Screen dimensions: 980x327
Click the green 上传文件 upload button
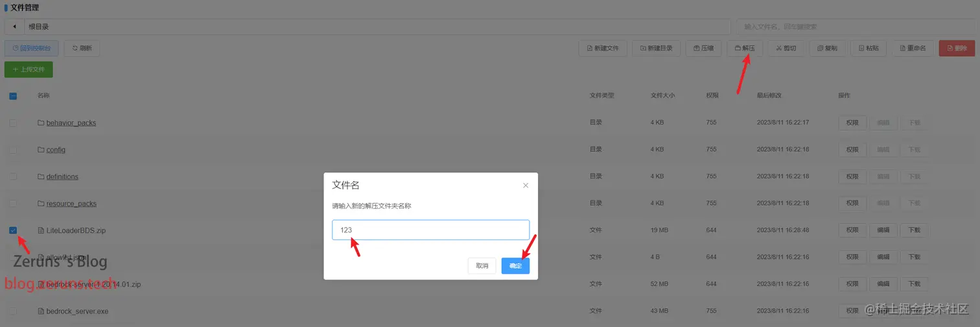(x=29, y=69)
